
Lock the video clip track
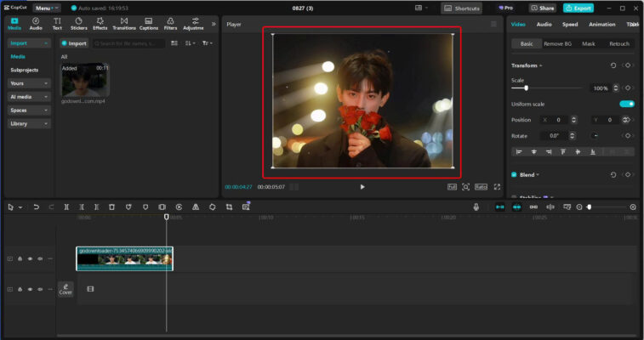(20, 258)
